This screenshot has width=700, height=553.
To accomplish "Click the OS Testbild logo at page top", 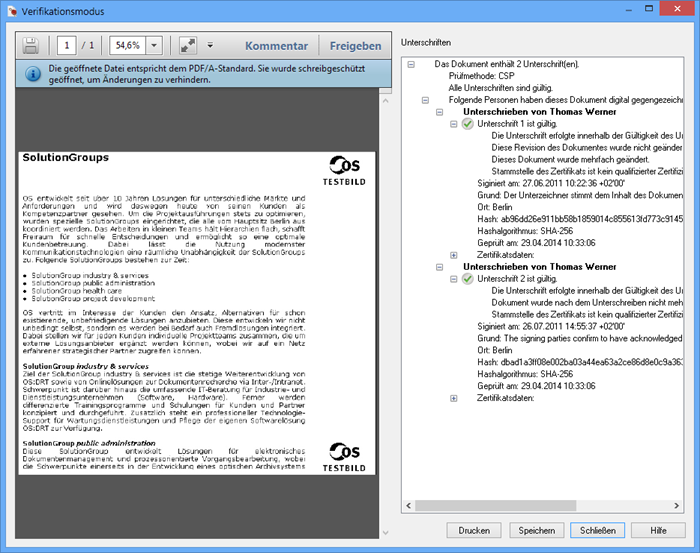I will click(x=346, y=171).
